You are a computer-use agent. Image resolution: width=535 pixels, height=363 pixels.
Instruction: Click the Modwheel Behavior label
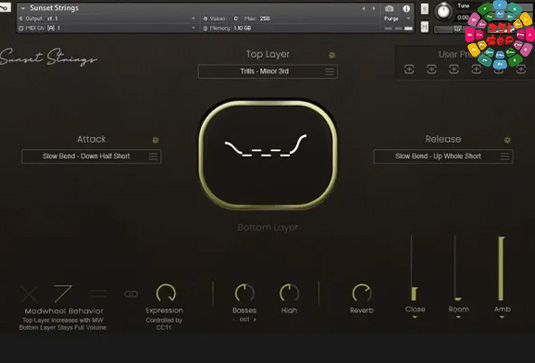click(x=64, y=311)
